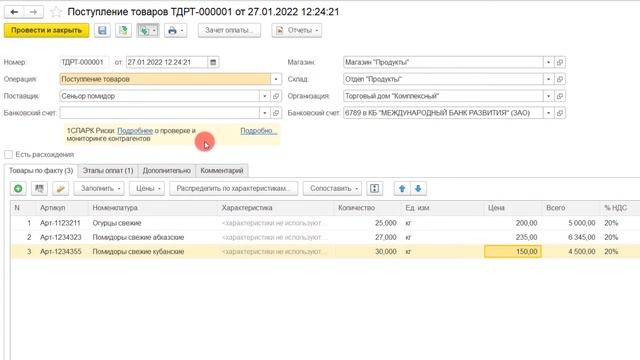The width and height of the screenshot is (640, 360).
Task: Add a new row with the green plus
Action: pyautogui.click(x=18, y=189)
